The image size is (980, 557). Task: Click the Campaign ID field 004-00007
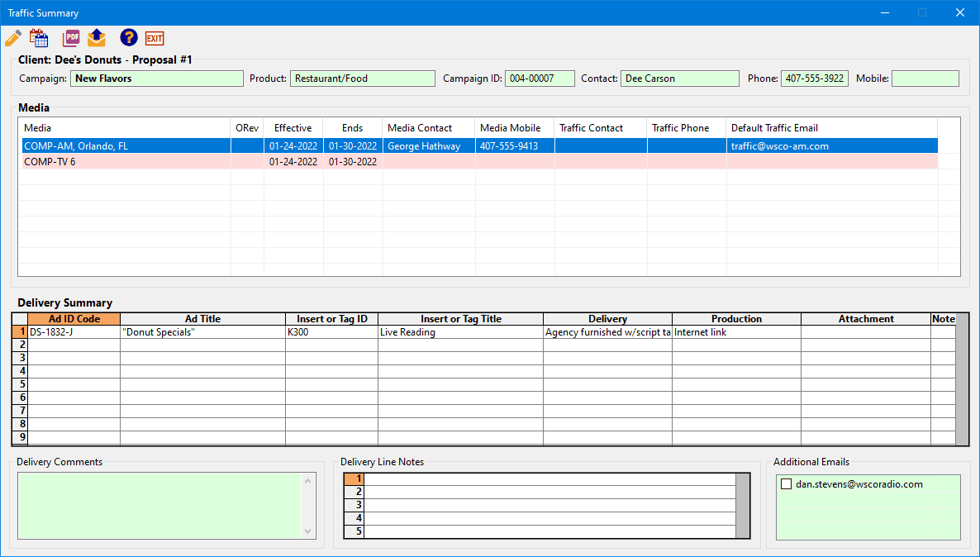coord(540,78)
